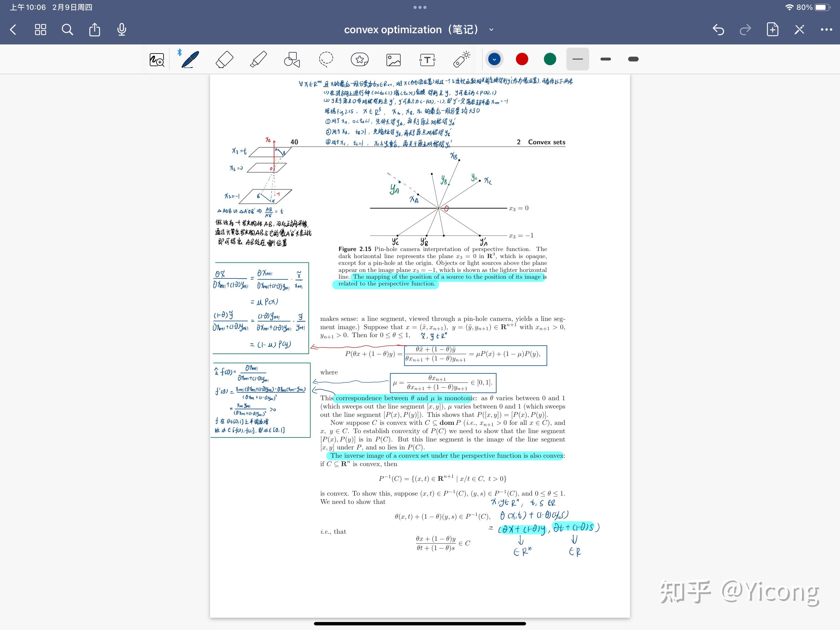Screen dimensions: 840x630
Task: Open the in-document search
Action: pos(67,29)
